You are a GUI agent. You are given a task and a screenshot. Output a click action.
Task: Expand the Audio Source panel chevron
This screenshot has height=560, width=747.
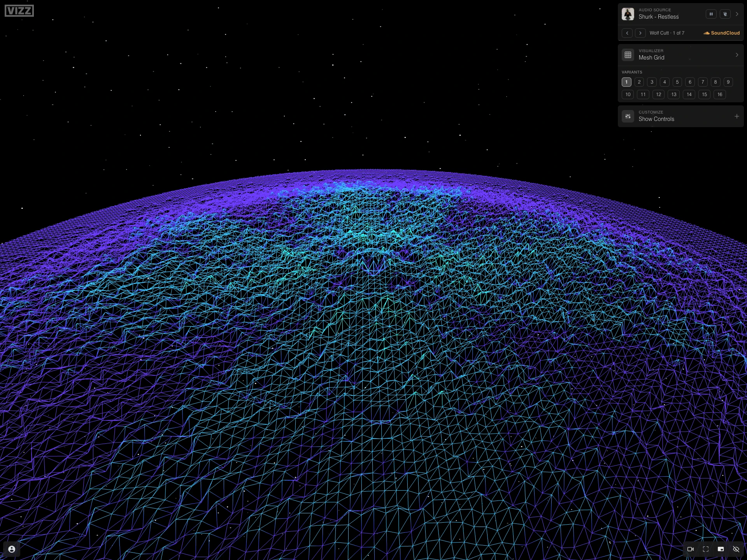coord(737,14)
